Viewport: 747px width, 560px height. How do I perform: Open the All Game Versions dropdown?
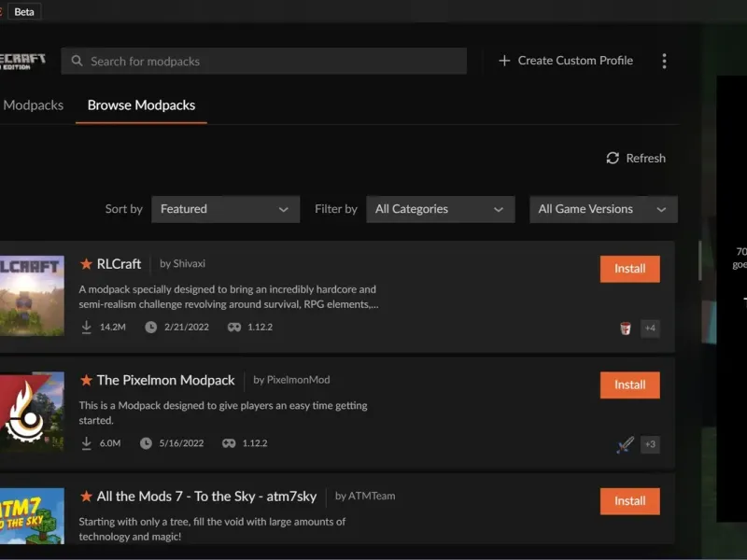coord(603,209)
